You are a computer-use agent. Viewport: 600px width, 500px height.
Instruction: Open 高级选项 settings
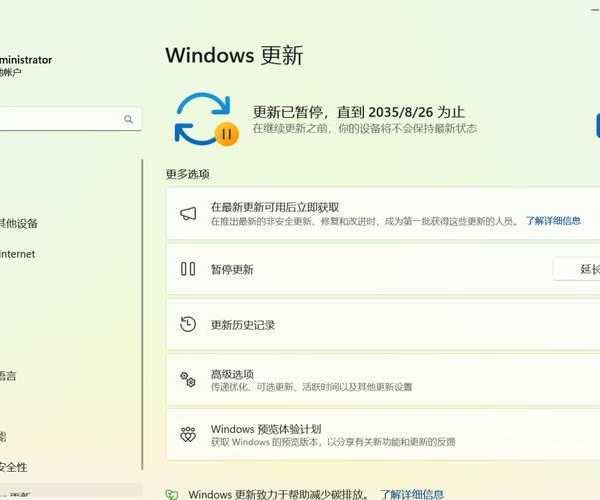click(383, 380)
